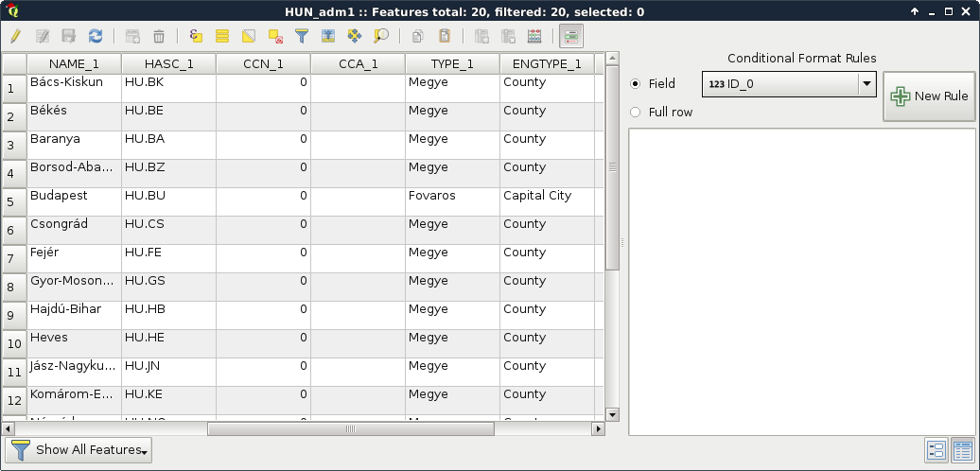980x471 pixels.
Task: Toggle editing mode with the pencil icon
Action: [x=15, y=37]
